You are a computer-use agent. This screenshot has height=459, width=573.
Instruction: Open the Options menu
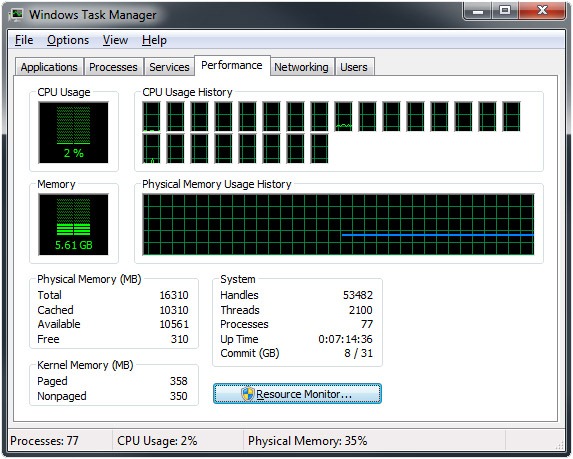tap(68, 40)
